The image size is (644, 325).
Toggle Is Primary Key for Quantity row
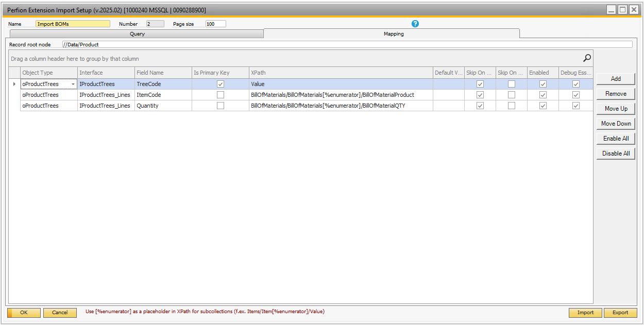click(221, 106)
